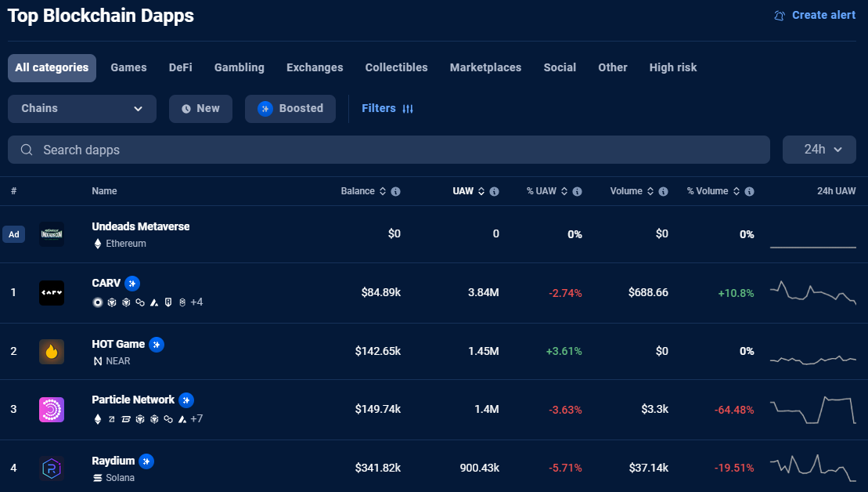Click the Solana chain icon under Raydium
The width and height of the screenshot is (868, 492).
pos(97,478)
